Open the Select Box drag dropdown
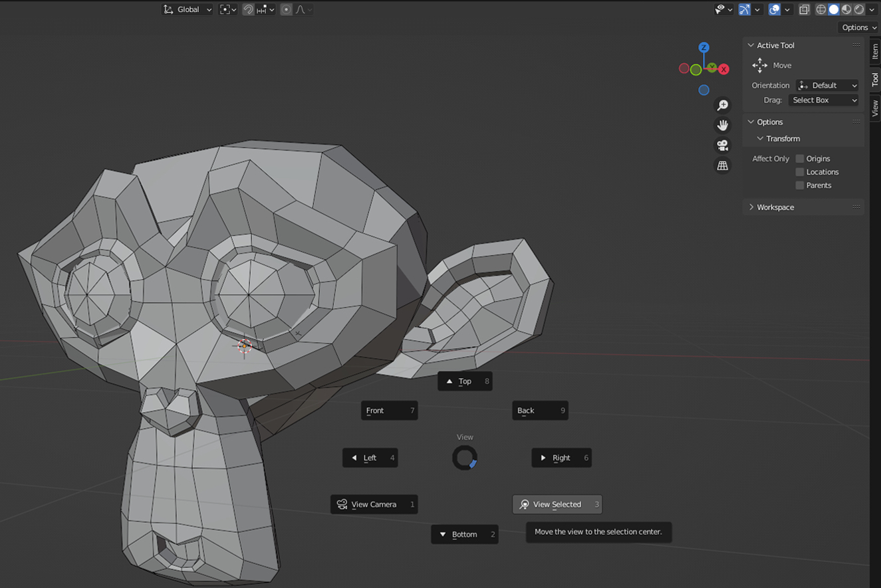The width and height of the screenshot is (881, 588). point(823,100)
